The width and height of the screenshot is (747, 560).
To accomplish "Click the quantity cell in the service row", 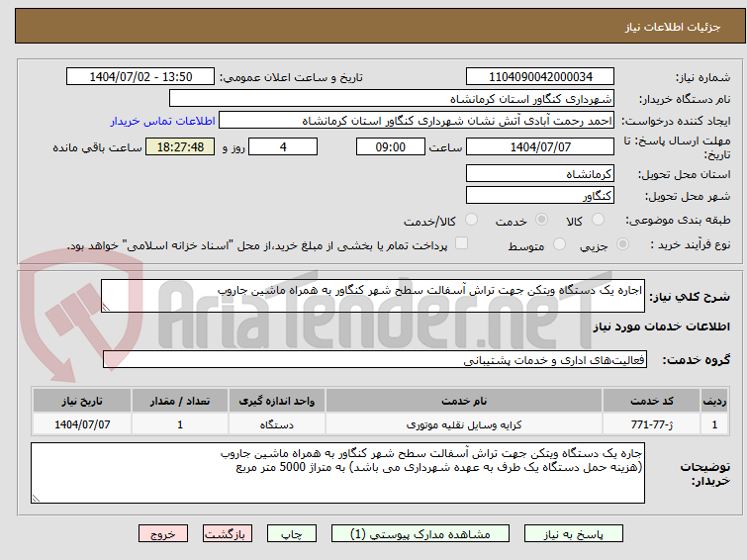I will 180,424.
